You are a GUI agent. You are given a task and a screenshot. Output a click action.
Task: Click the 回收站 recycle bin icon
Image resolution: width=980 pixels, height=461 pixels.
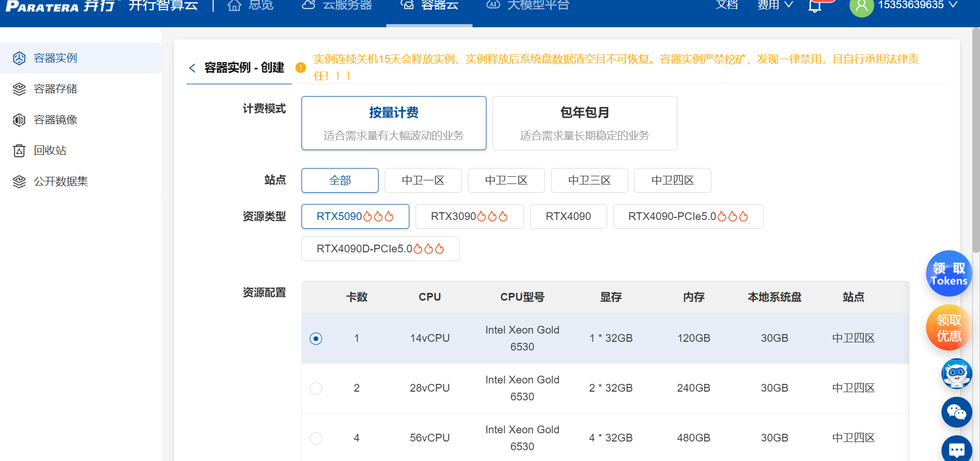point(19,151)
